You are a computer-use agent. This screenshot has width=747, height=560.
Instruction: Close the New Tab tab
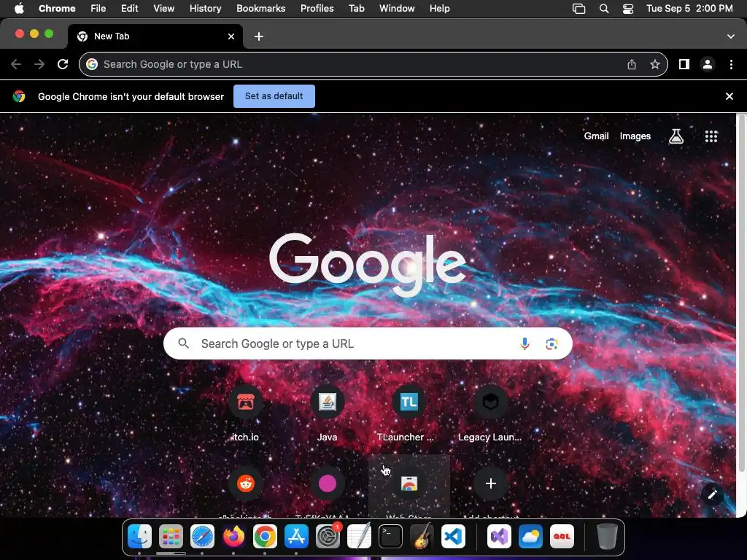[231, 36]
